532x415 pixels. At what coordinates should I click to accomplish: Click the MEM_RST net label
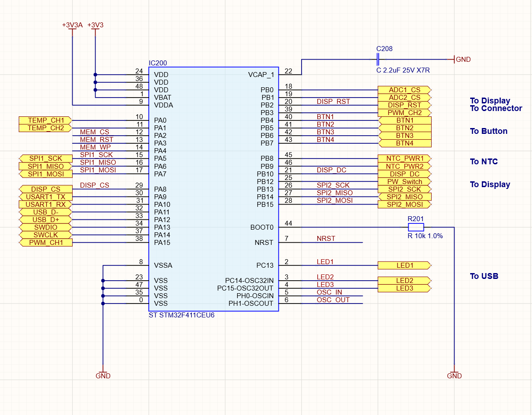point(97,140)
